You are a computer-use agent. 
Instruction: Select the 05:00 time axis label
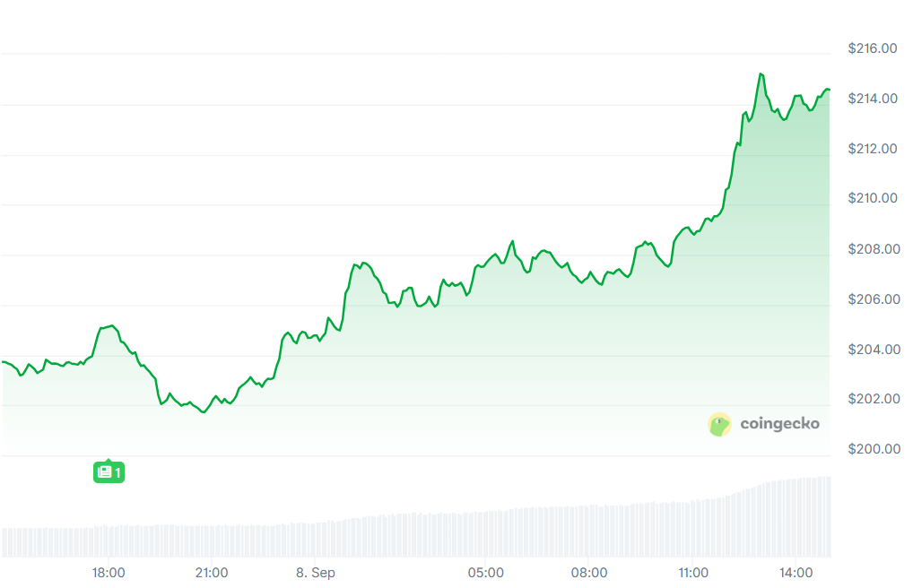click(486, 573)
